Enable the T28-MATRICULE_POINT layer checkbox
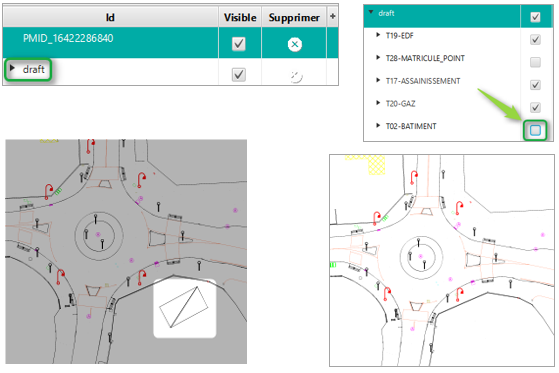This screenshot has height=373, width=559. [x=535, y=62]
